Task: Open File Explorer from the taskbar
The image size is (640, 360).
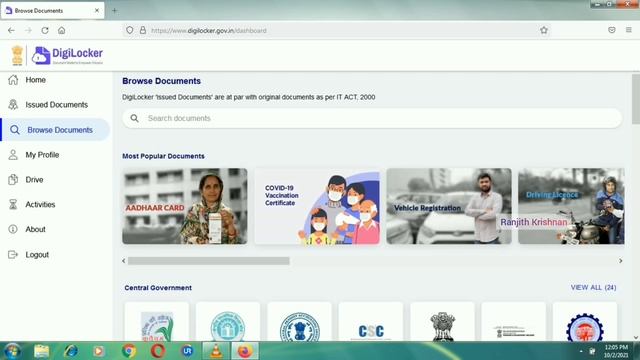Action: click(x=41, y=351)
